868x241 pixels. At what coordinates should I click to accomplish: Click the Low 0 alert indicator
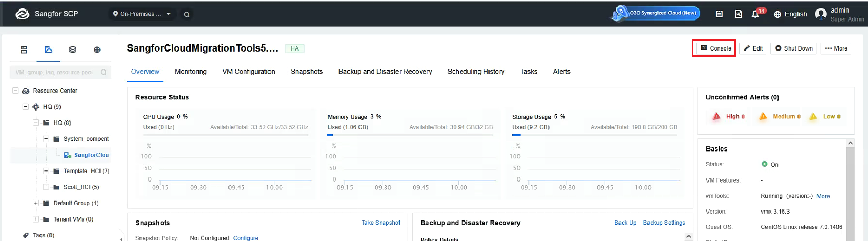click(x=825, y=116)
